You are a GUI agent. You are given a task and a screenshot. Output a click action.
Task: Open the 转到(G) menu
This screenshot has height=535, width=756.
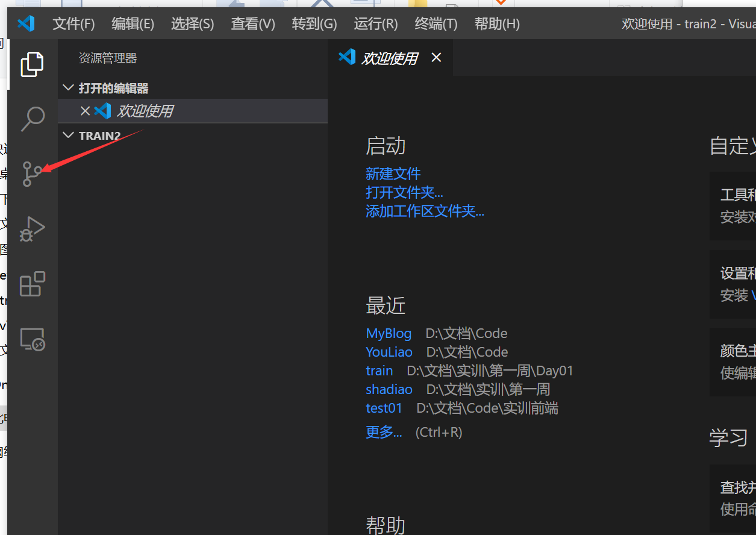pyautogui.click(x=314, y=24)
